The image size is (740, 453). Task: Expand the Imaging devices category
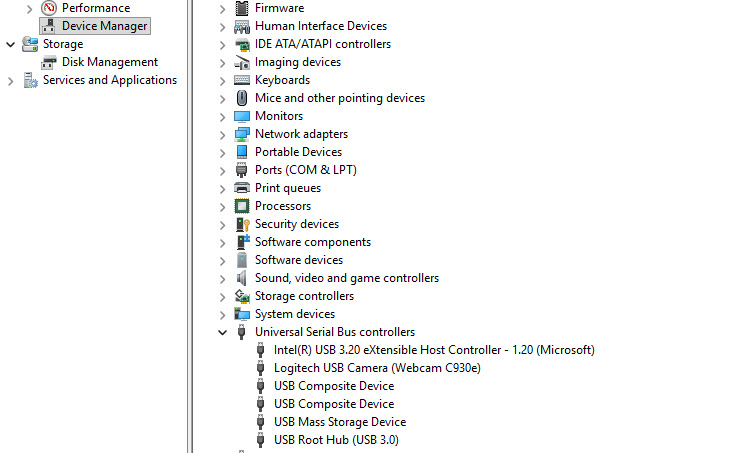(x=222, y=63)
